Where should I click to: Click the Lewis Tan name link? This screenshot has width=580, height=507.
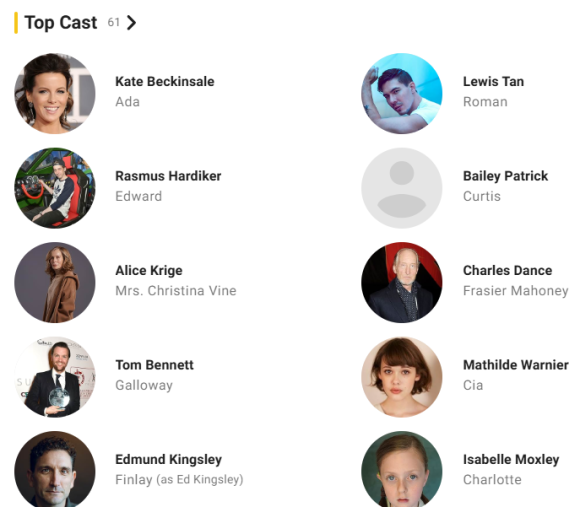click(493, 81)
